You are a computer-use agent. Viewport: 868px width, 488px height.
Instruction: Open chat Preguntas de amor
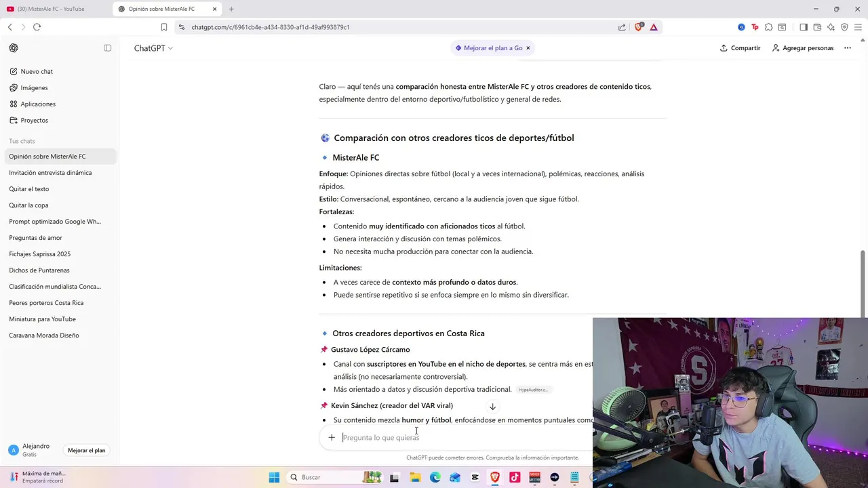pyautogui.click(x=35, y=238)
